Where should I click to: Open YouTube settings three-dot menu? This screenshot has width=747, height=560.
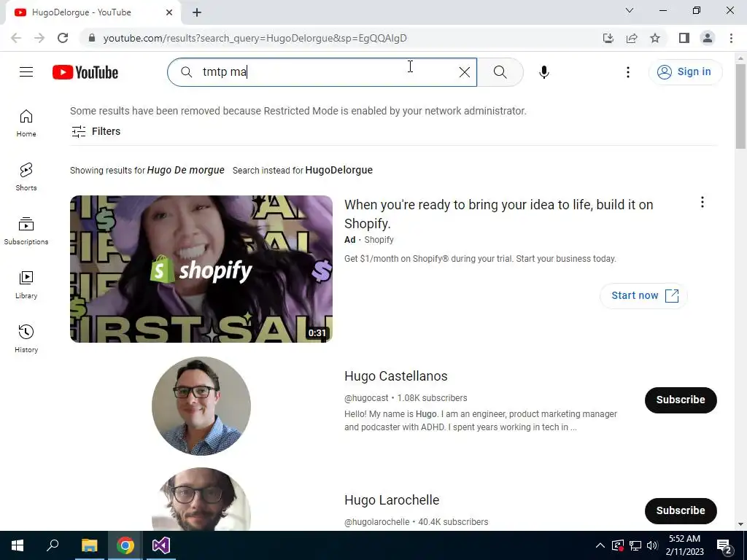[x=628, y=72]
